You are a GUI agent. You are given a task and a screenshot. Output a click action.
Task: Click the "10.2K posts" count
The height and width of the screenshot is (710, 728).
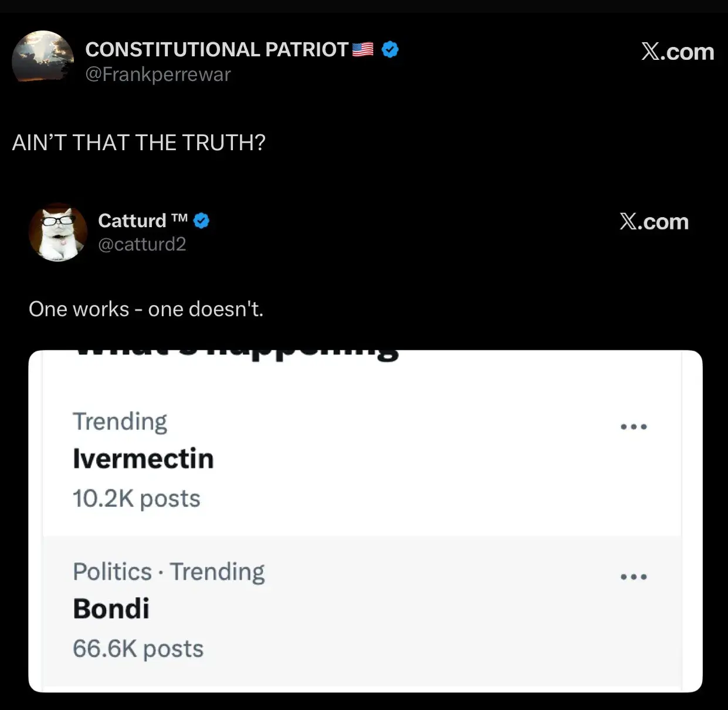tap(137, 499)
